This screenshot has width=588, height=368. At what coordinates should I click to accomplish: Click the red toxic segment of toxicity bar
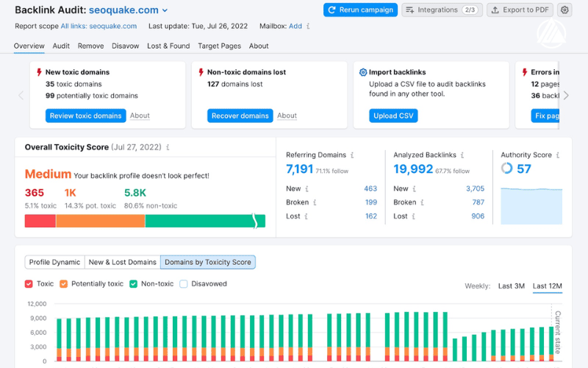pyautogui.click(x=40, y=221)
